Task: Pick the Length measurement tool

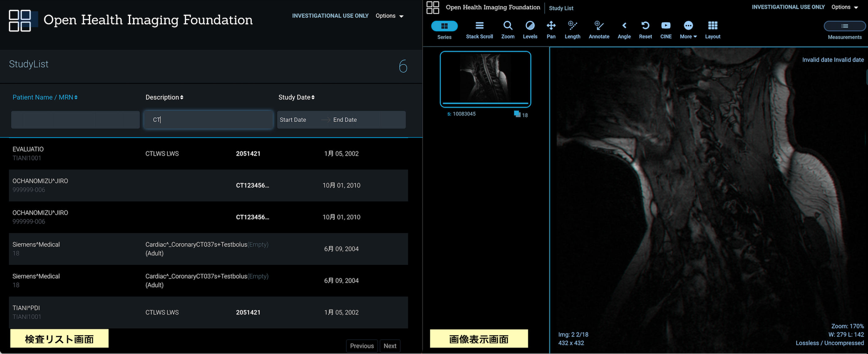Action: click(572, 30)
